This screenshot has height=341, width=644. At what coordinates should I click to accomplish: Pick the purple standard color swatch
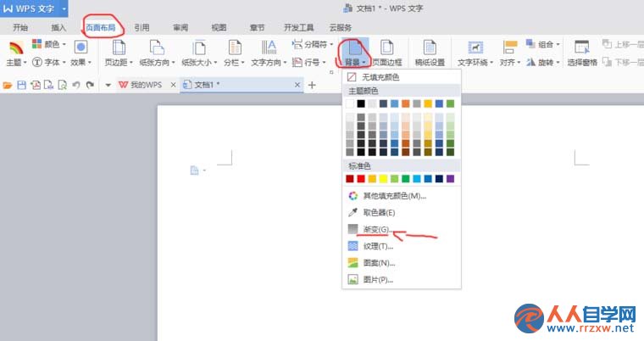450,178
